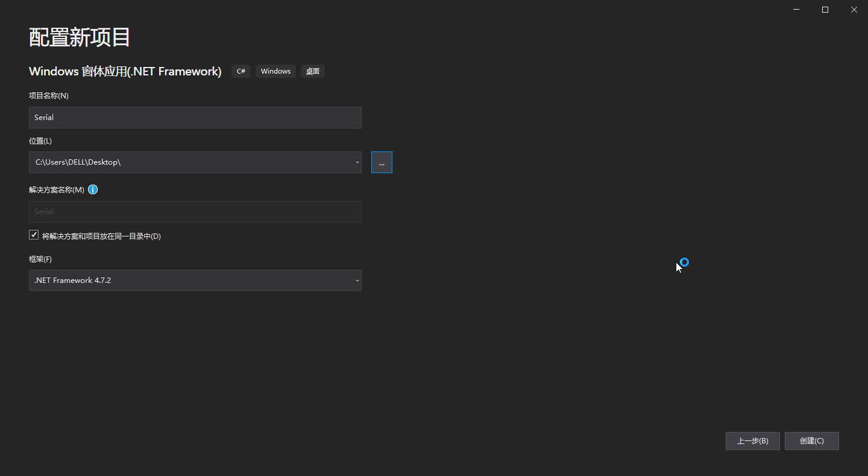Create the project with the 创建(C) button
This screenshot has width=868, height=476.
(x=812, y=441)
